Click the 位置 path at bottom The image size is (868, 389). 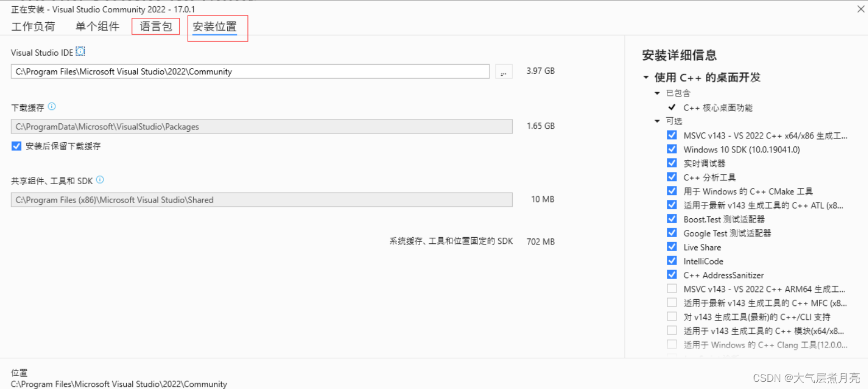119,384
